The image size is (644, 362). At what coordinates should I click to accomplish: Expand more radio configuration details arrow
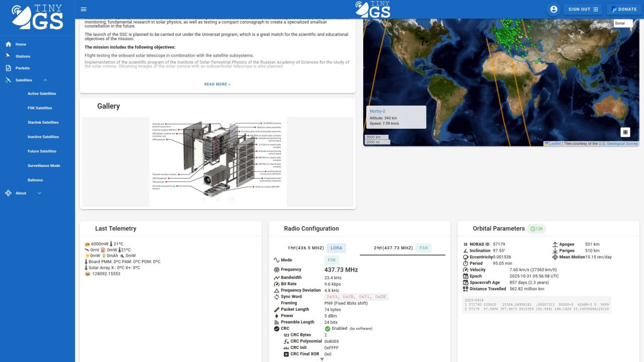[x=323, y=359]
